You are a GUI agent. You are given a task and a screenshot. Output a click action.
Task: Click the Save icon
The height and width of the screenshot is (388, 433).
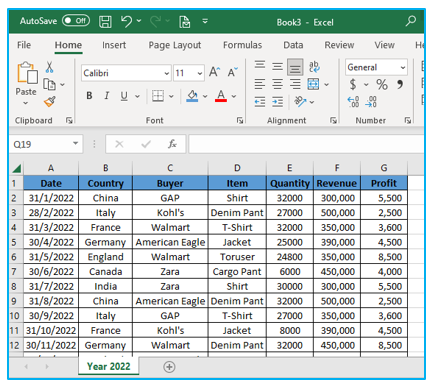[x=105, y=22]
